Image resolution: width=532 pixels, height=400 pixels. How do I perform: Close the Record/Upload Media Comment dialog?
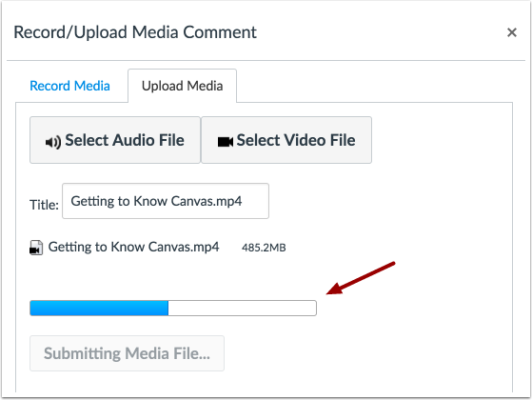point(512,32)
